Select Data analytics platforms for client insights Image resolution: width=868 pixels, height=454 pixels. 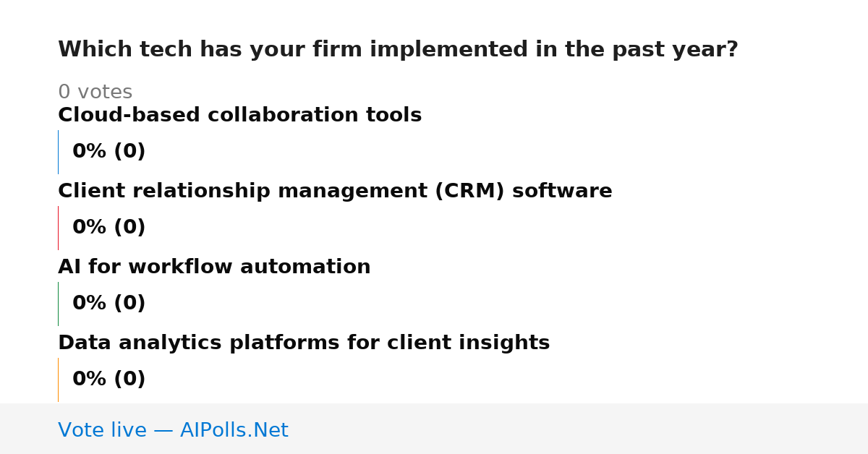tap(304, 343)
